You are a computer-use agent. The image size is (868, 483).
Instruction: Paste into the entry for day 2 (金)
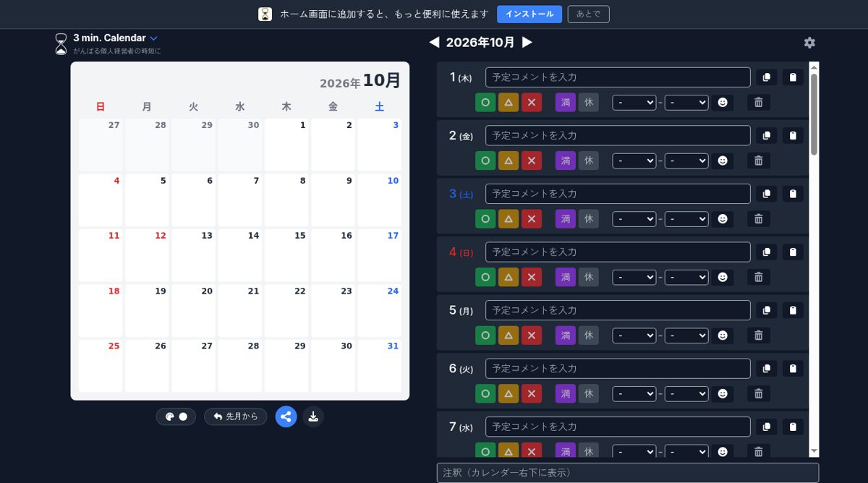point(793,135)
